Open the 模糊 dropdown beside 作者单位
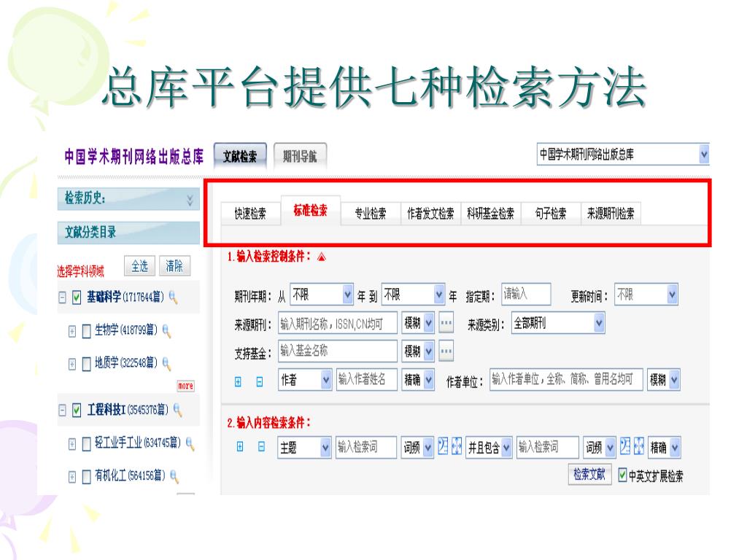Screen dimensions: 747x560 674,380
